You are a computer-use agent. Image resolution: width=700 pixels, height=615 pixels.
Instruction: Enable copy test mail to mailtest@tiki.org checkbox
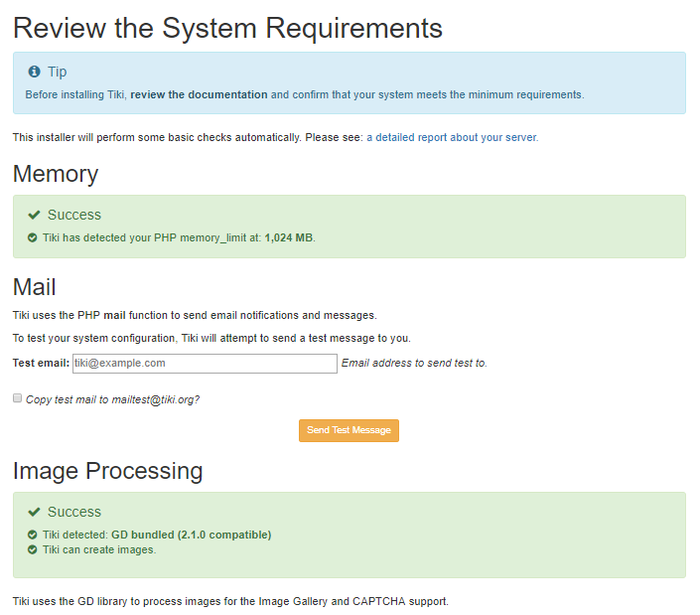(x=17, y=398)
